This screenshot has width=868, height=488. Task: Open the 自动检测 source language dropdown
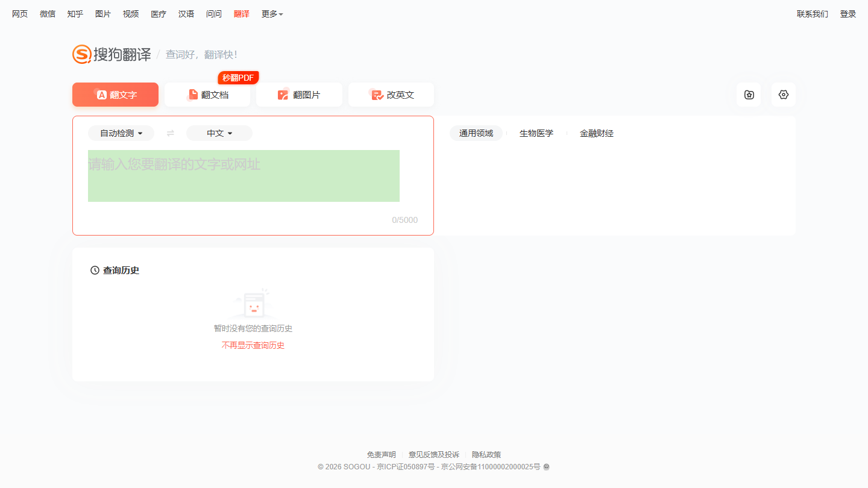click(x=121, y=133)
